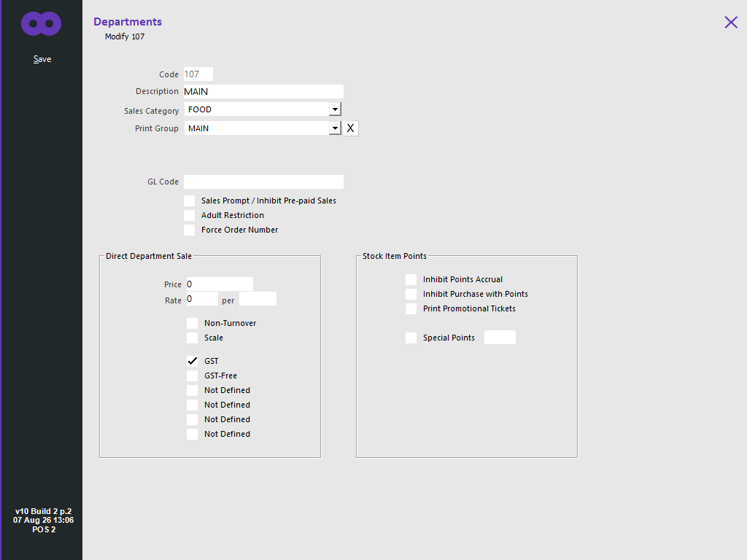Screen dimensions: 747x560
Task: Toggle the Non-Turnover checkbox
Action: (192, 323)
